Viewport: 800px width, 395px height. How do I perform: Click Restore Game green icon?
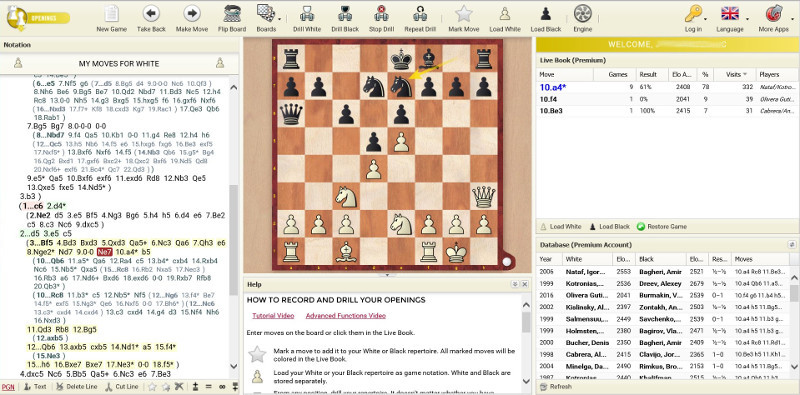pos(641,227)
